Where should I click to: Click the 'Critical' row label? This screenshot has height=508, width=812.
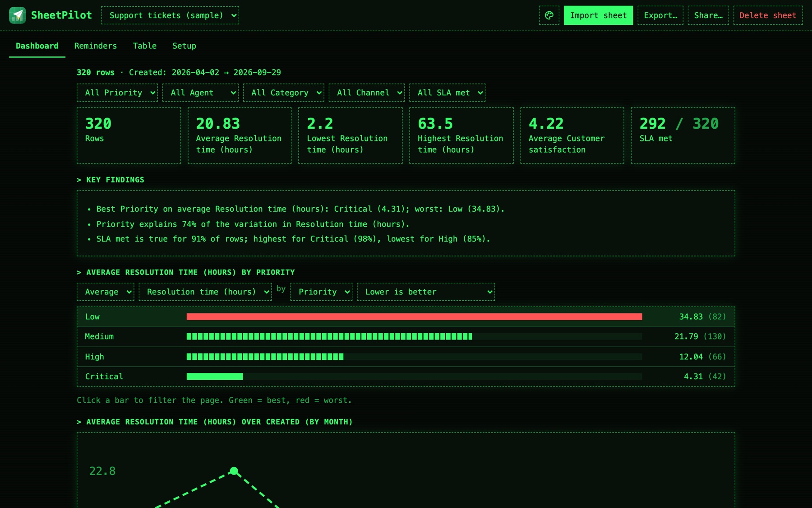pyautogui.click(x=104, y=377)
